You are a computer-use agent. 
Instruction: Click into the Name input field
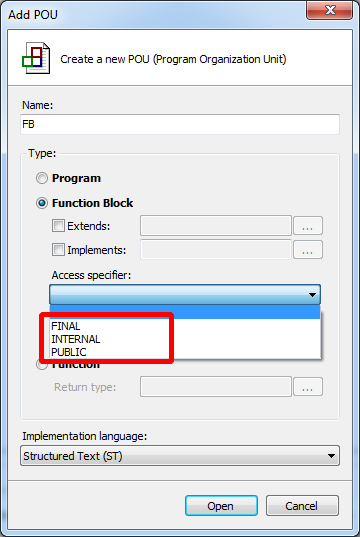pyautogui.click(x=180, y=124)
